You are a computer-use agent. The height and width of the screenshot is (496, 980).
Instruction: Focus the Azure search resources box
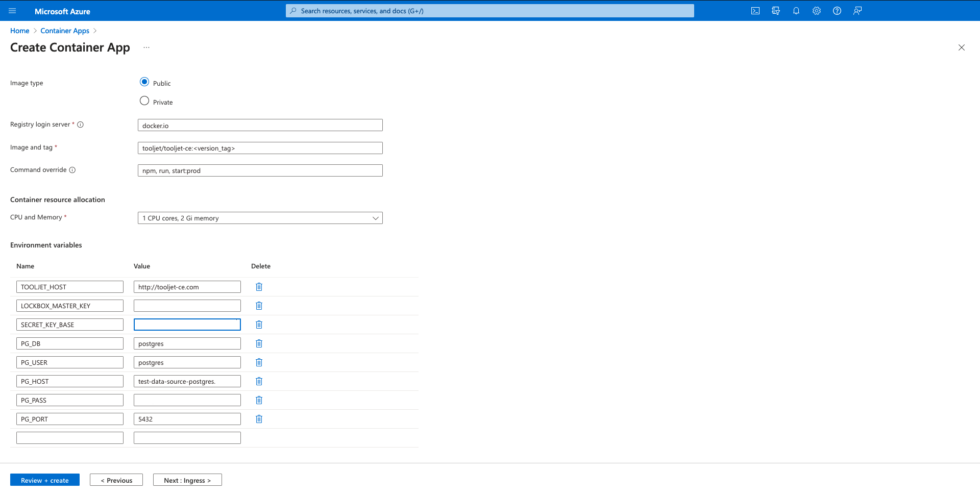click(x=490, y=11)
